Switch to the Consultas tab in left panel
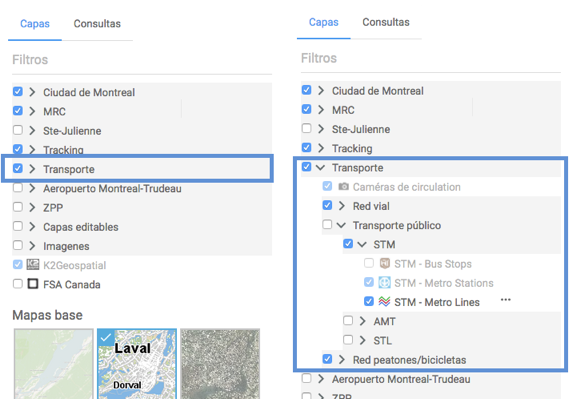The width and height of the screenshot is (573, 399). 97,24
